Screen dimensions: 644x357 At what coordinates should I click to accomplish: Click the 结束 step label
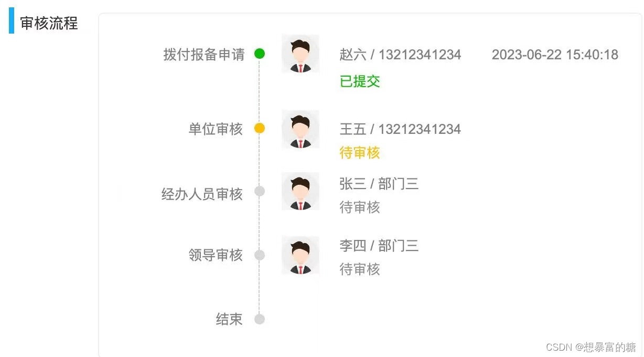(229, 319)
